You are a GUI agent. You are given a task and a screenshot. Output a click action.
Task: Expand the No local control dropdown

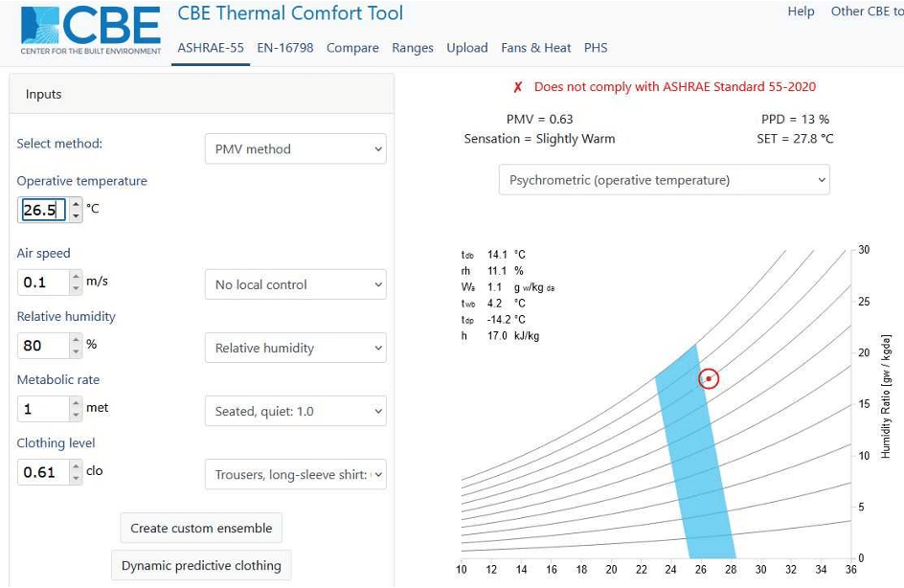click(x=295, y=284)
